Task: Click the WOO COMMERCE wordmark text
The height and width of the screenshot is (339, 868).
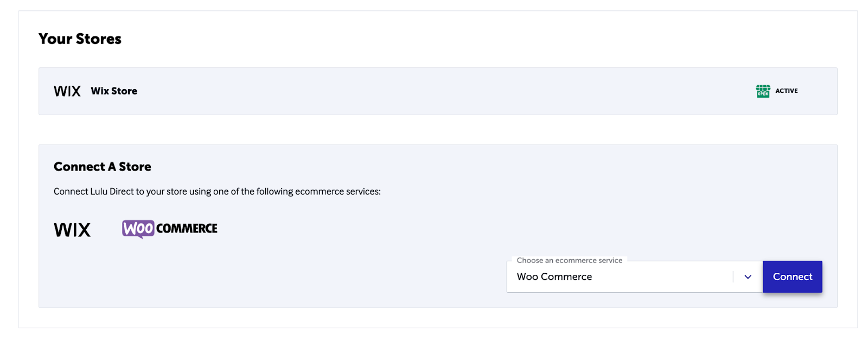Action: coord(187,228)
